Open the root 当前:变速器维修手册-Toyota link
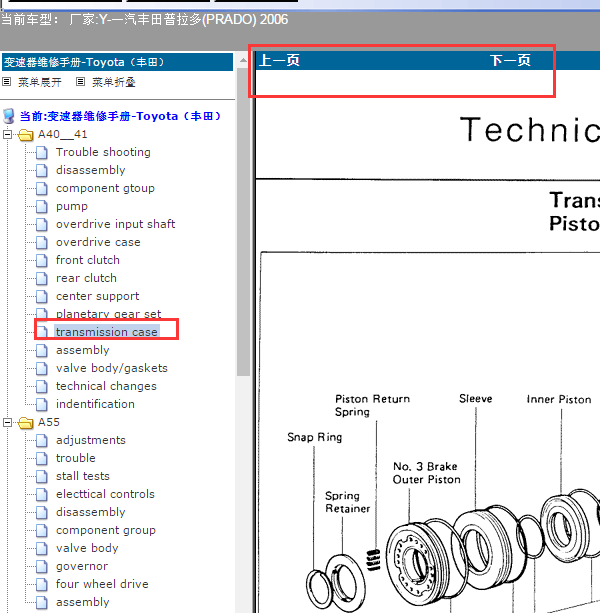The height and width of the screenshot is (613, 600). pyautogui.click(x=120, y=116)
